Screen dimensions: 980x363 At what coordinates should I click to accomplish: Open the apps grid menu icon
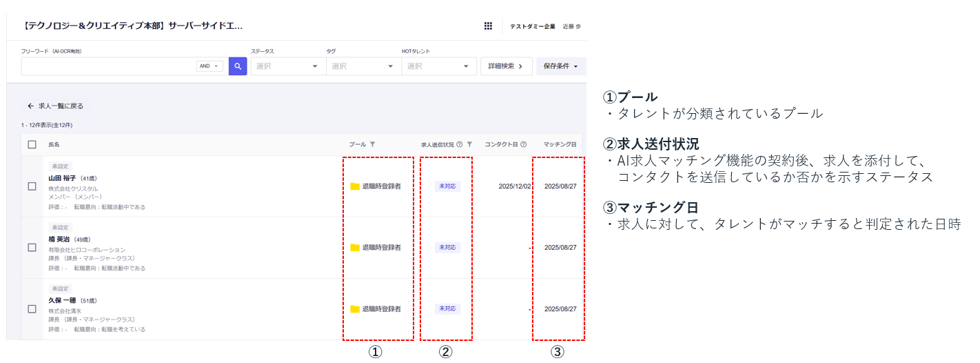tap(488, 26)
